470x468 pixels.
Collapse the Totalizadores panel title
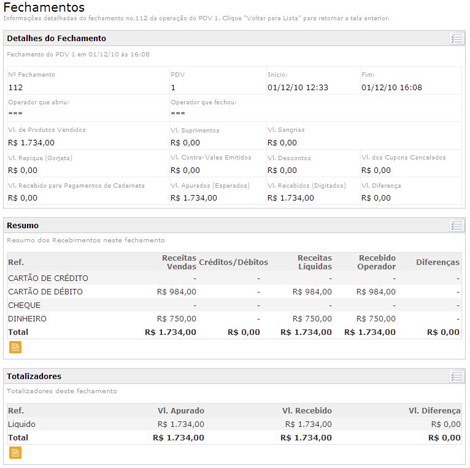point(34,376)
